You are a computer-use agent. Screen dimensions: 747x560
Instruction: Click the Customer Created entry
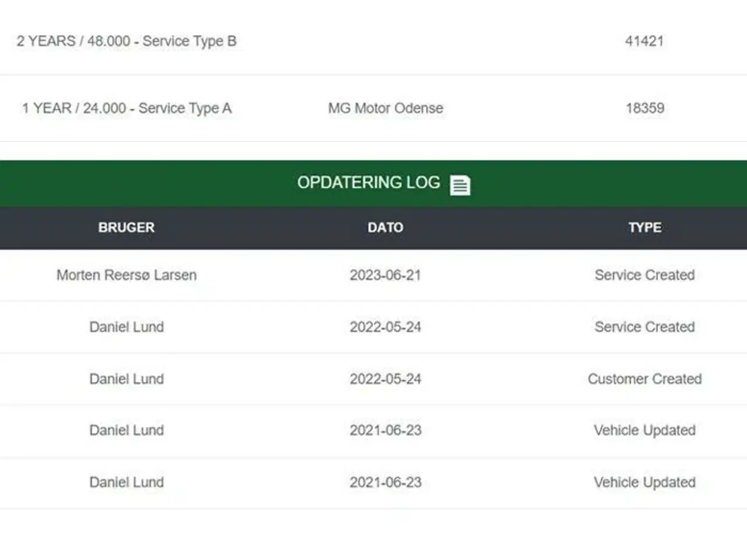(x=645, y=379)
